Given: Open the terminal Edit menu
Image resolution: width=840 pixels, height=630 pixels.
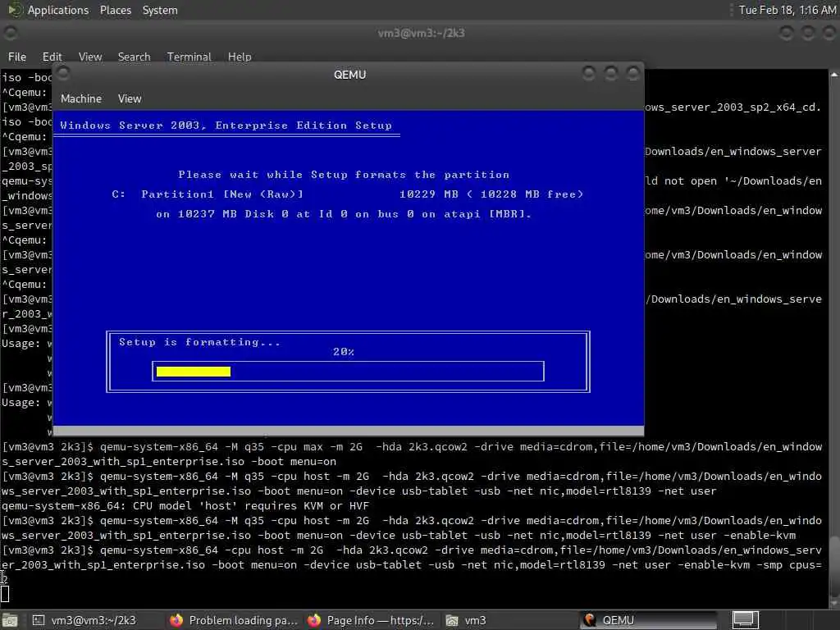Looking at the screenshot, I should point(52,57).
